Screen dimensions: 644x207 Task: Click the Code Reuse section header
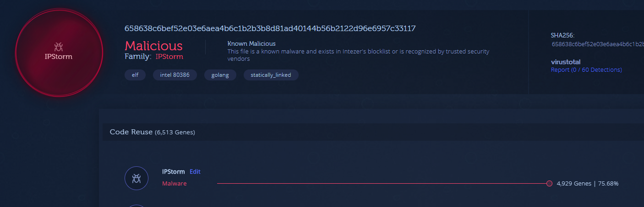pos(153,132)
